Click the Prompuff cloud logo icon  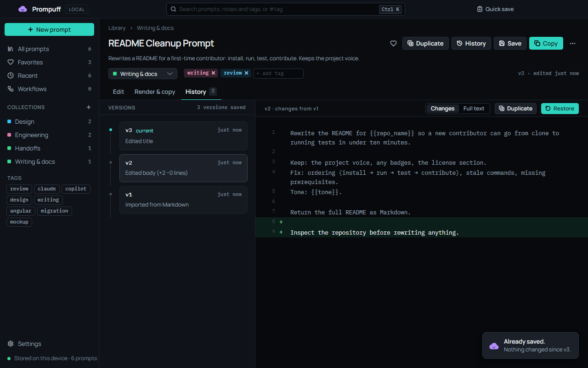[x=23, y=9]
